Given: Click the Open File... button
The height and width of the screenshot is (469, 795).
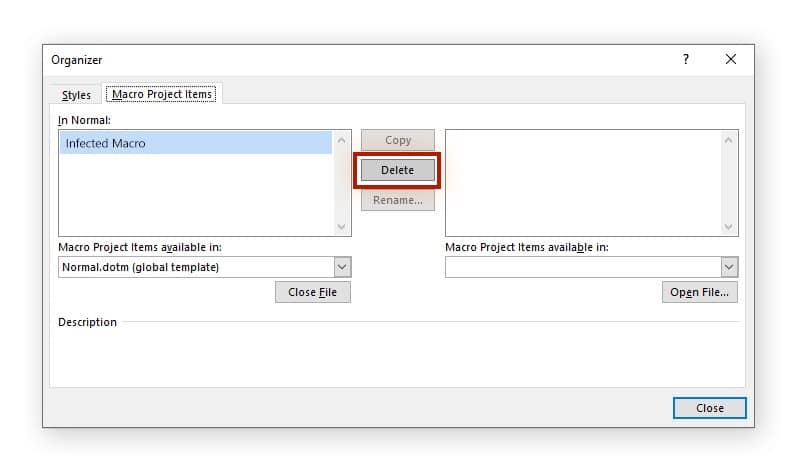Looking at the screenshot, I should (699, 292).
